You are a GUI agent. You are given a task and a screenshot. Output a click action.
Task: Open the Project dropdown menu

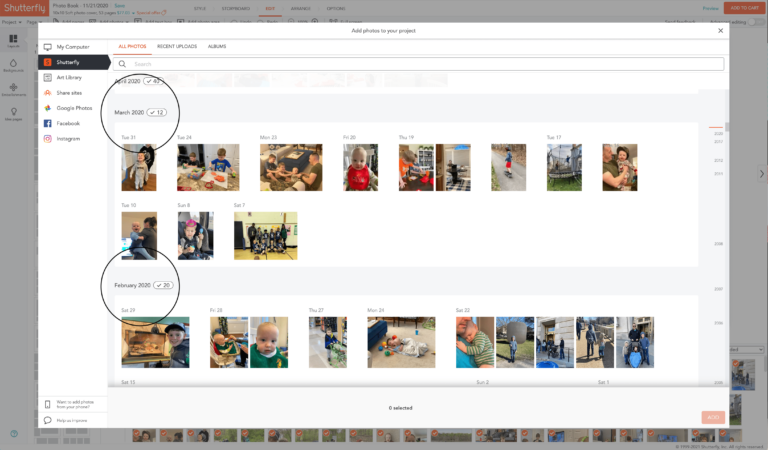(10, 20)
